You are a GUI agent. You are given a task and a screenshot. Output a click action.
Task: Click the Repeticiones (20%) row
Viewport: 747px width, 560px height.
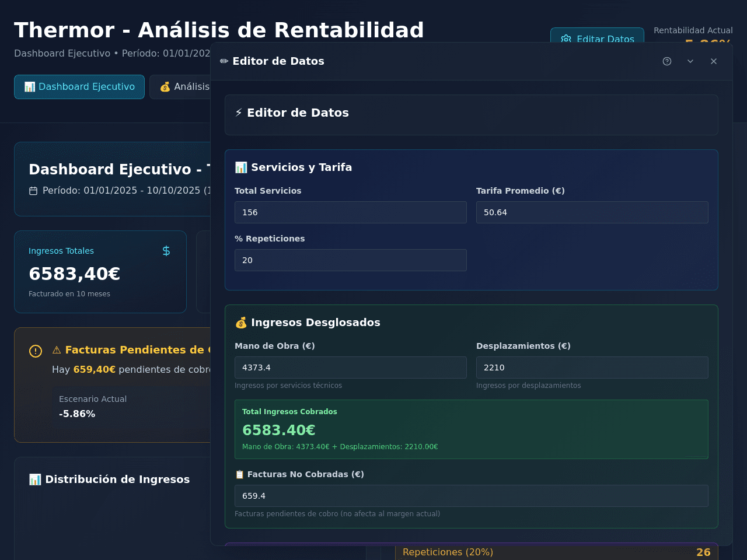click(556, 552)
